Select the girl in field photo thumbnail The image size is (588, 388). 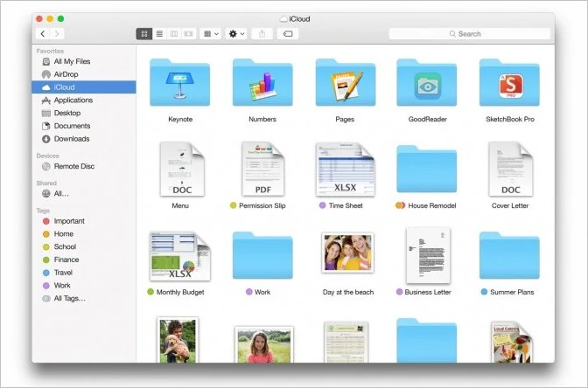pos(264,344)
